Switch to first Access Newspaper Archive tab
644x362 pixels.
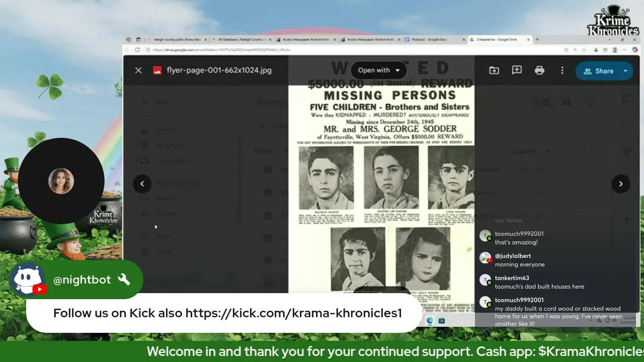pos(307,39)
